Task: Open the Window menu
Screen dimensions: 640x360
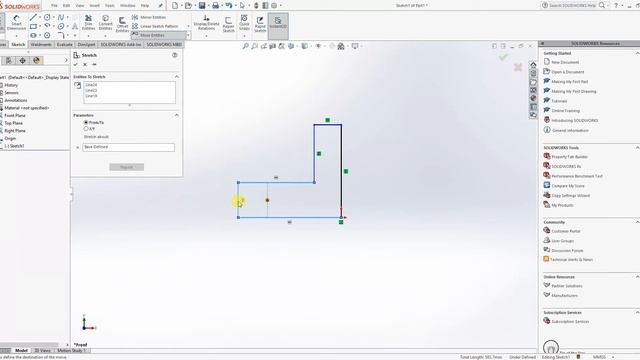Action: [x=127, y=6]
